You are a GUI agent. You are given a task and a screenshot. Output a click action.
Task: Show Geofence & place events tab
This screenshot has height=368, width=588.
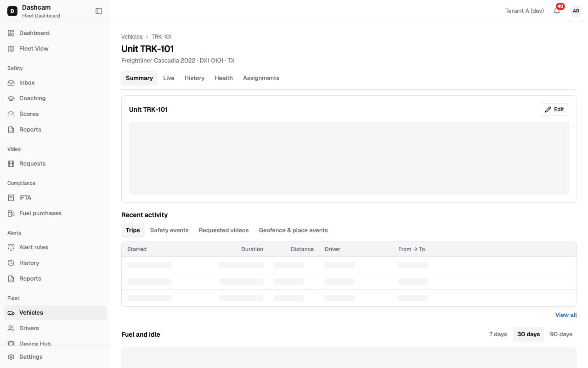[x=293, y=230]
